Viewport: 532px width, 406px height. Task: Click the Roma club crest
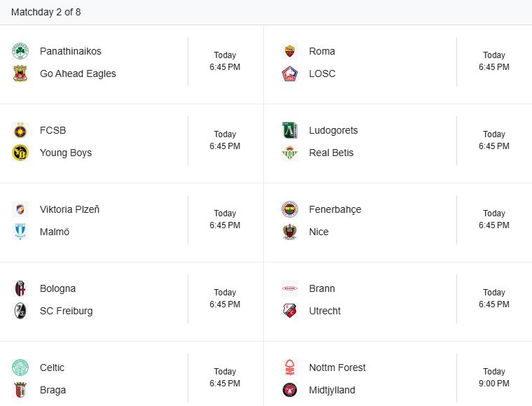pyautogui.click(x=289, y=51)
